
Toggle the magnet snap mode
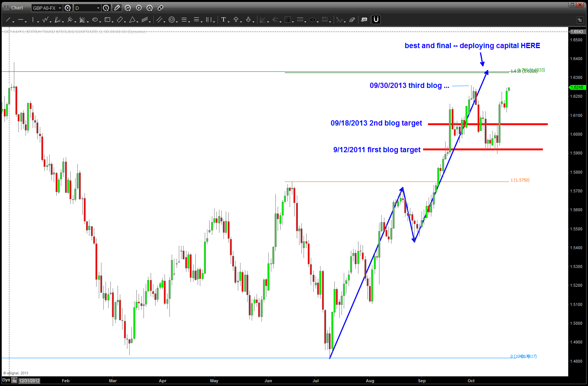click(x=376, y=20)
